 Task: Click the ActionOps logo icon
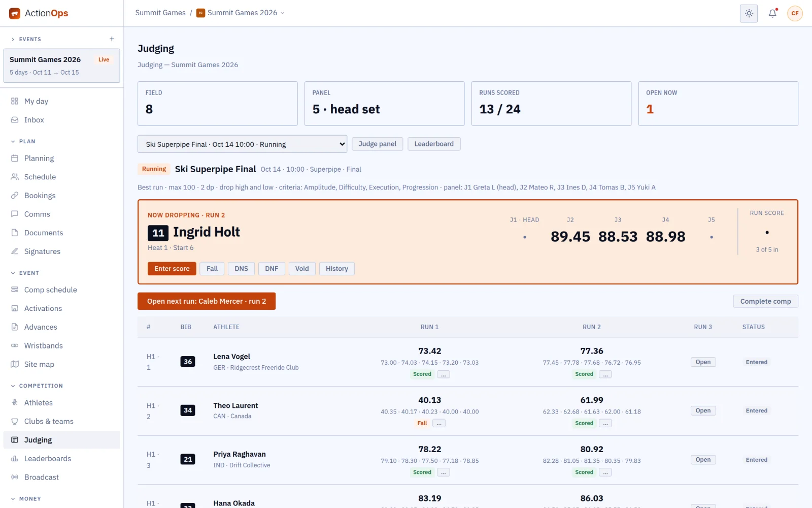pos(15,13)
